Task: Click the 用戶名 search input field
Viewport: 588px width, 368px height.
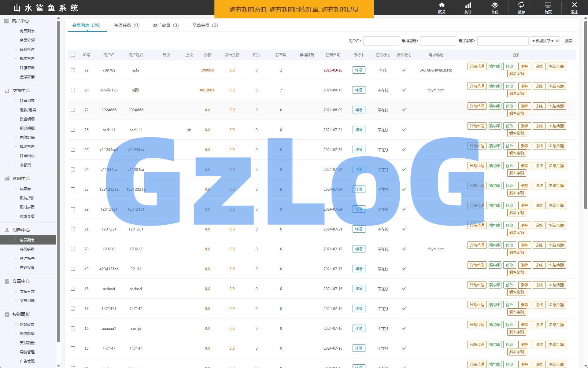Action: 381,41
